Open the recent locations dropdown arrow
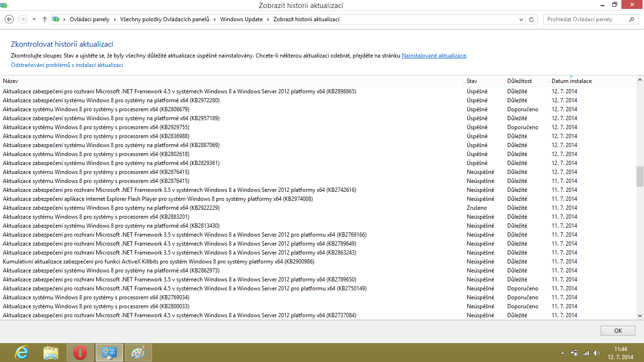 pyautogui.click(x=34, y=20)
